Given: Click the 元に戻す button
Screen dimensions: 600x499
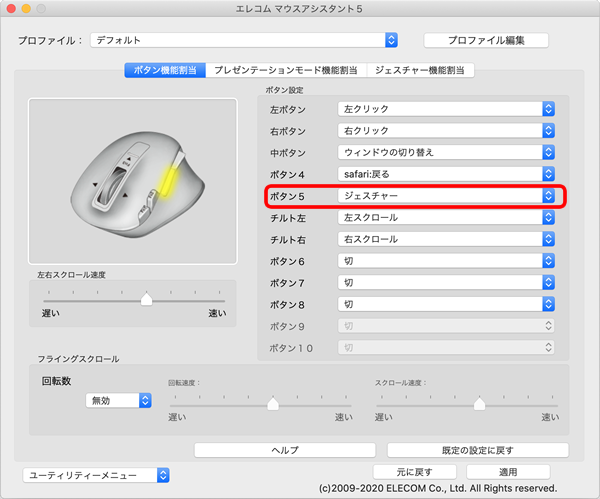Looking at the screenshot, I should pos(415,472).
